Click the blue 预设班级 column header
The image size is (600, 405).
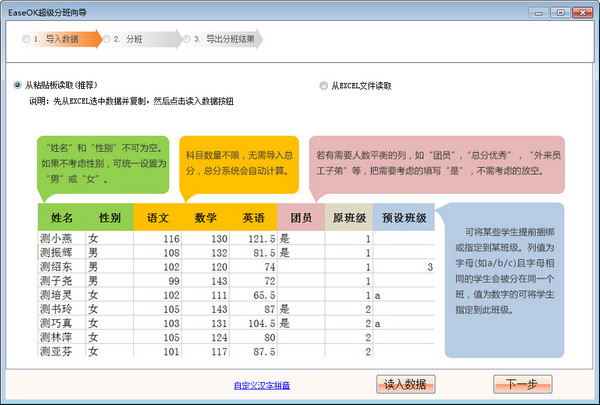point(404,217)
